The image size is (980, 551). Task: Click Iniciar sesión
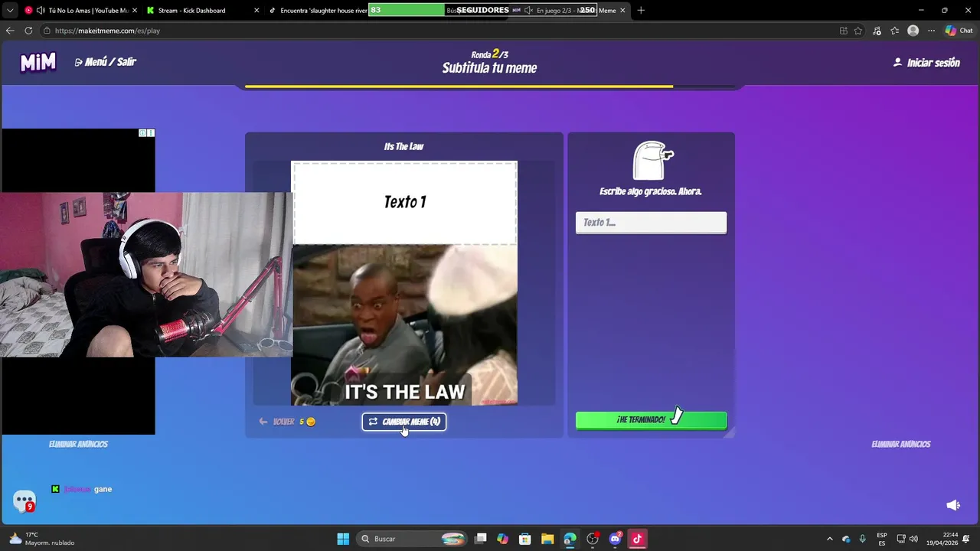(926, 63)
